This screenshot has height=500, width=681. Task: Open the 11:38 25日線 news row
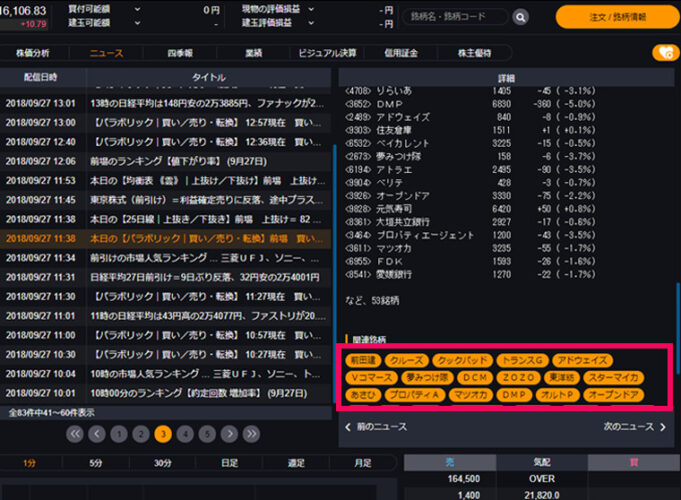pos(165,219)
